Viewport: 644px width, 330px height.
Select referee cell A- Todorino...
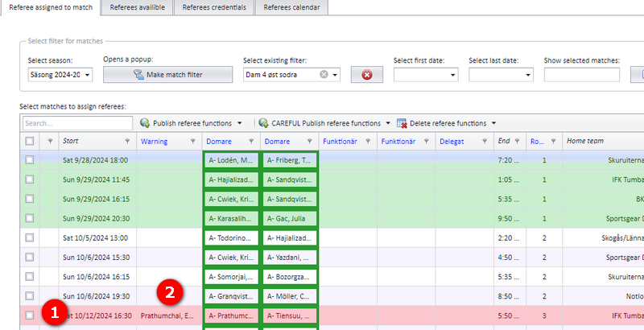231,237
